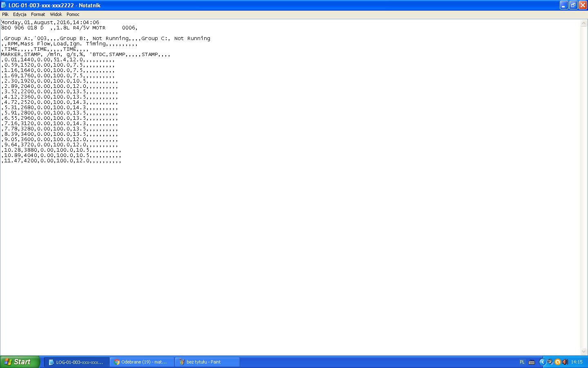Switch to the LOG-01-003 Notepad taskbar button
The width and height of the screenshot is (588, 368).
coord(76,362)
